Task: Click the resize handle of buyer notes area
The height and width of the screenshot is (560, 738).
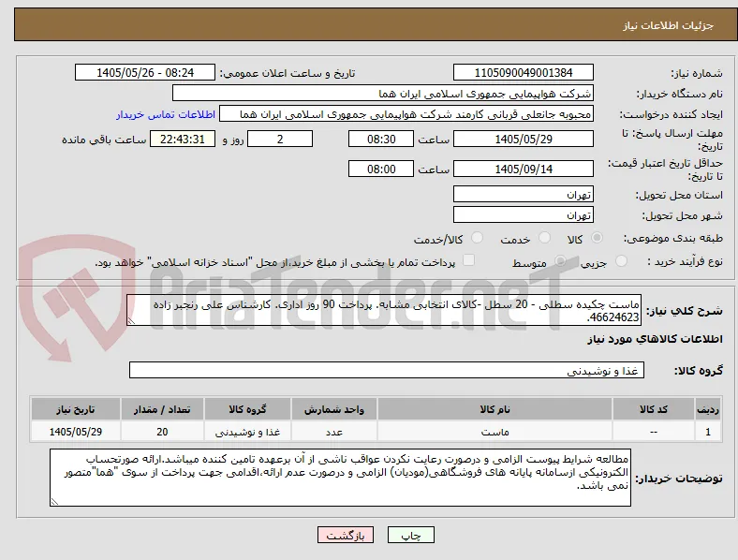Action: (x=54, y=502)
